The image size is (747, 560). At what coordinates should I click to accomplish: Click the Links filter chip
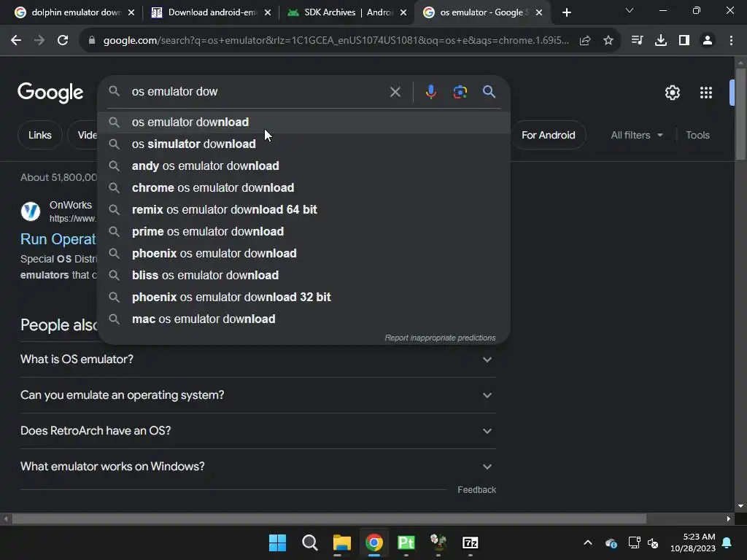pos(39,135)
